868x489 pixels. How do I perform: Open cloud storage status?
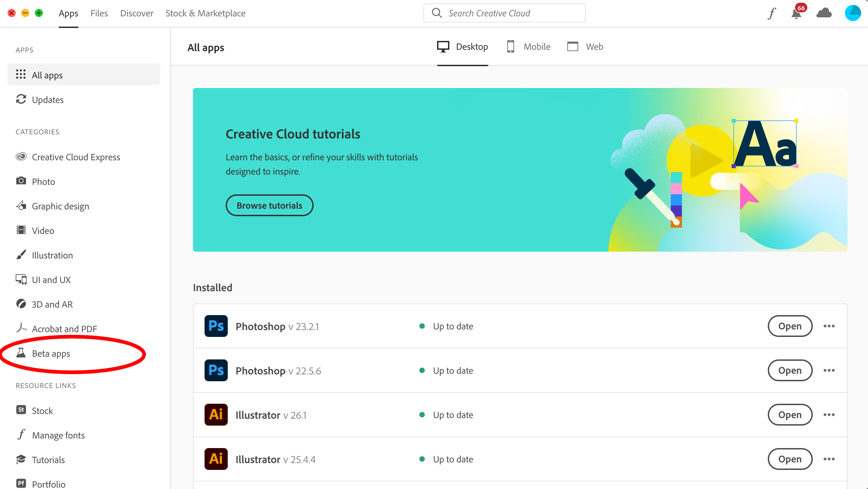[824, 13]
